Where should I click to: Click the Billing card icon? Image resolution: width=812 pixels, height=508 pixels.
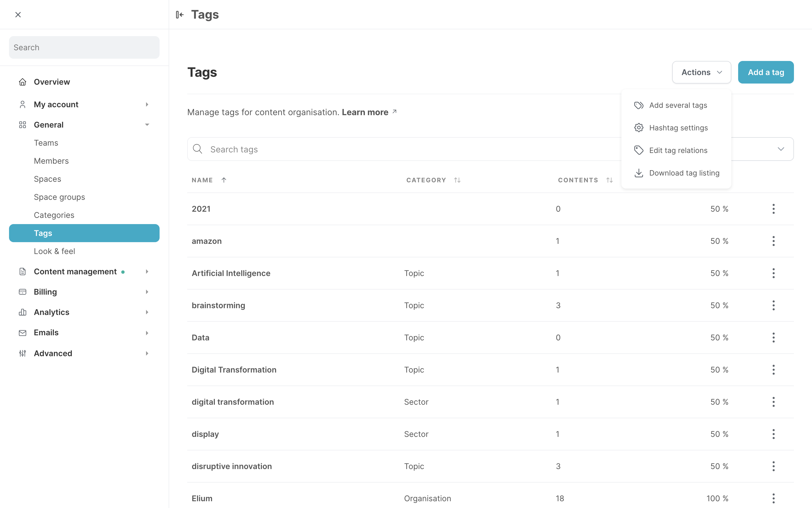coord(23,292)
